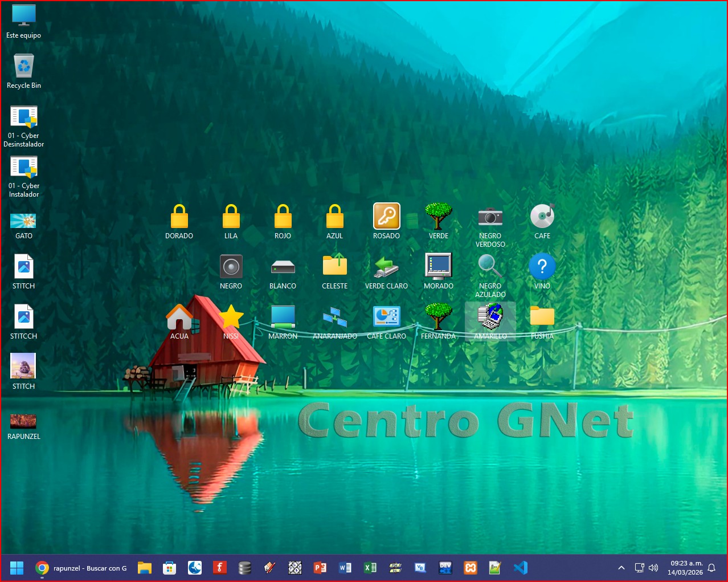Open the clock and date panel
Screen dimensions: 728x582
(685, 568)
